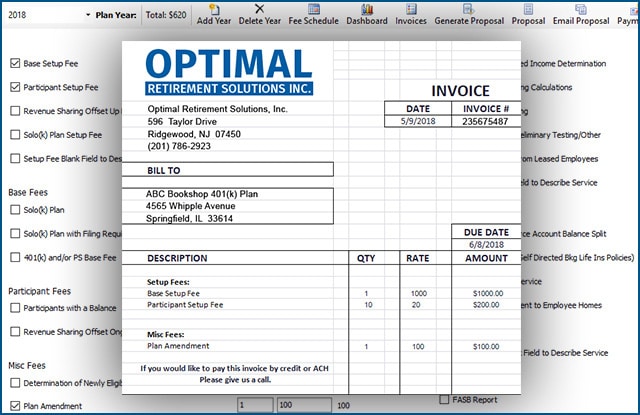Image resolution: width=640 pixels, height=415 pixels.
Task: Tick the Solo(k) Plan base fee checkbox
Action: pos(15,210)
